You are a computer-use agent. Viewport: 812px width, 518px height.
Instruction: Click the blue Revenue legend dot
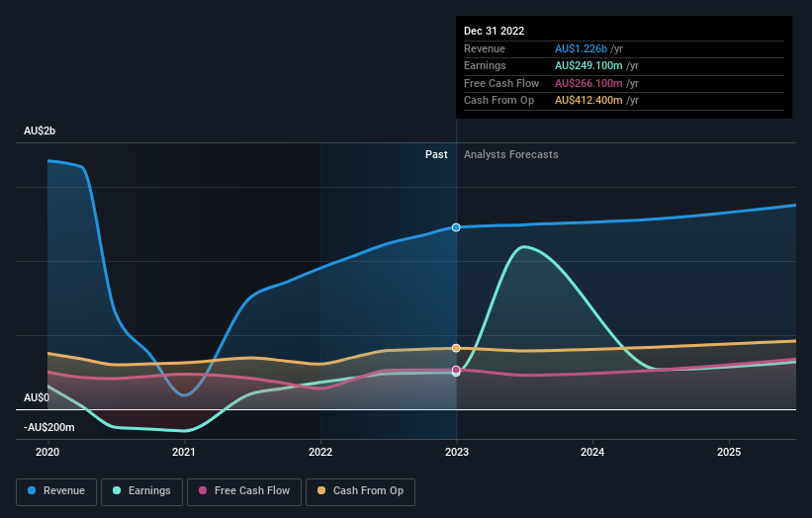pyautogui.click(x=32, y=490)
